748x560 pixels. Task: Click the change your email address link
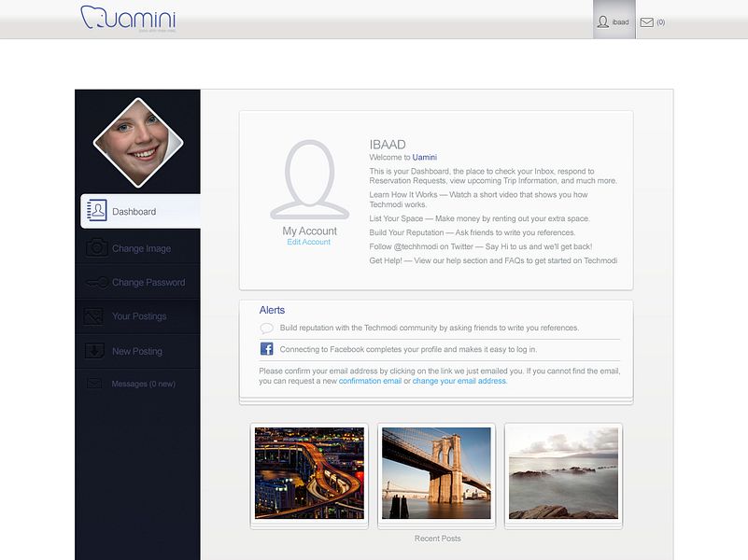click(x=459, y=382)
